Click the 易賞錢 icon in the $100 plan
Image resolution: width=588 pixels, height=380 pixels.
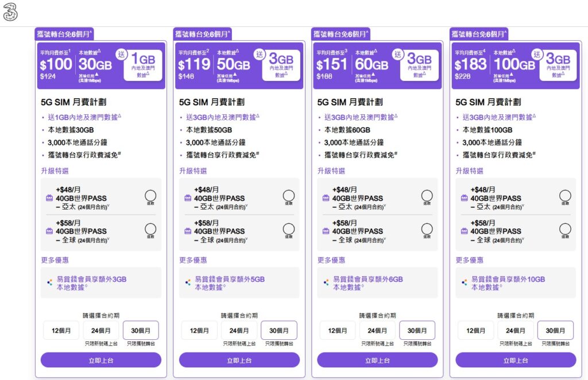[49, 282]
